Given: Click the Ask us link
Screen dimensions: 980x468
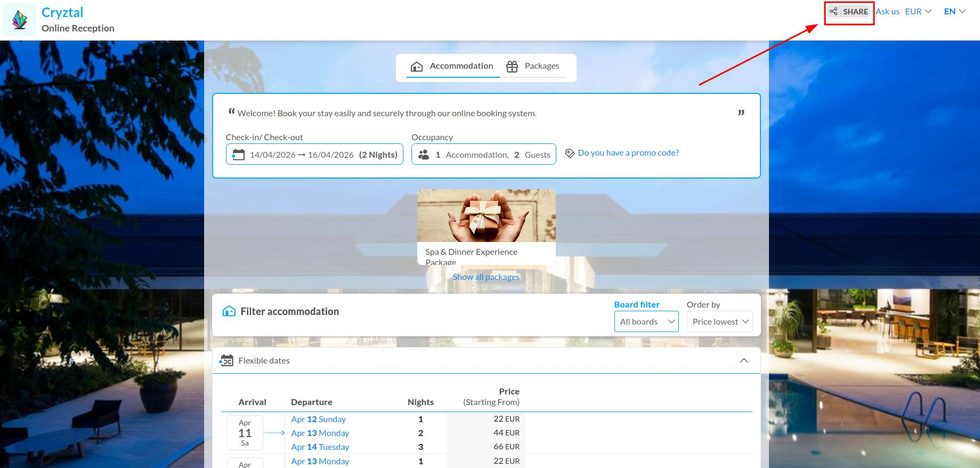Looking at the screenshot, I should coord(887,11).
